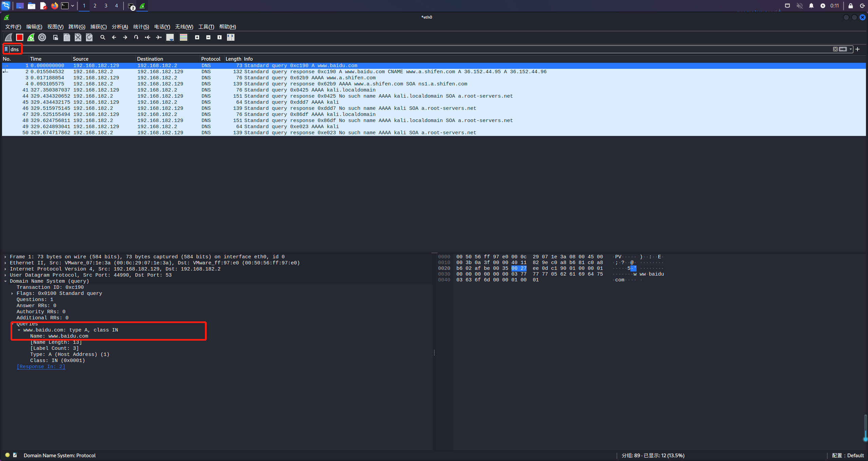Switch to workspace 2 in panel
Viewport: 868px width, 461px height.
point(95,6)
